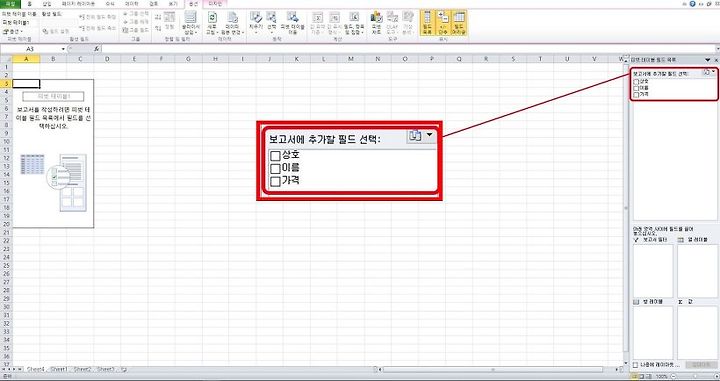Click the 피벗 테이블1 placeholder on the sheet
Viewport: 720px width, 381px height.
click(53, 96)
